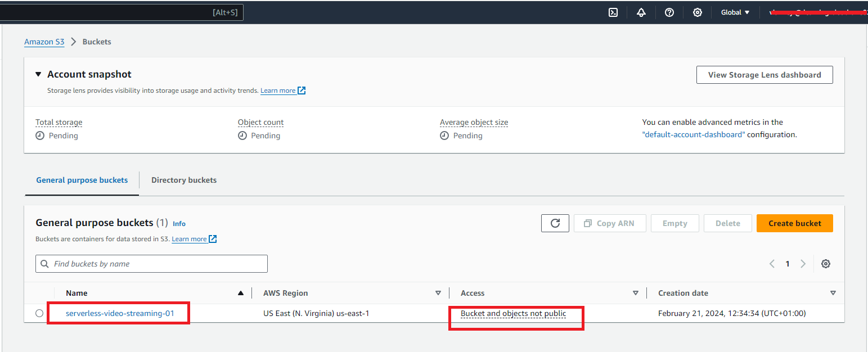Click the AWS Region column header
This screenshot has height=352, width=868.
286,293
